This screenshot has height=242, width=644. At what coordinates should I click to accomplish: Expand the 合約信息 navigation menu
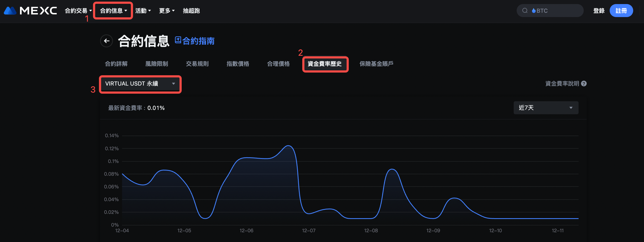point(113,11)
